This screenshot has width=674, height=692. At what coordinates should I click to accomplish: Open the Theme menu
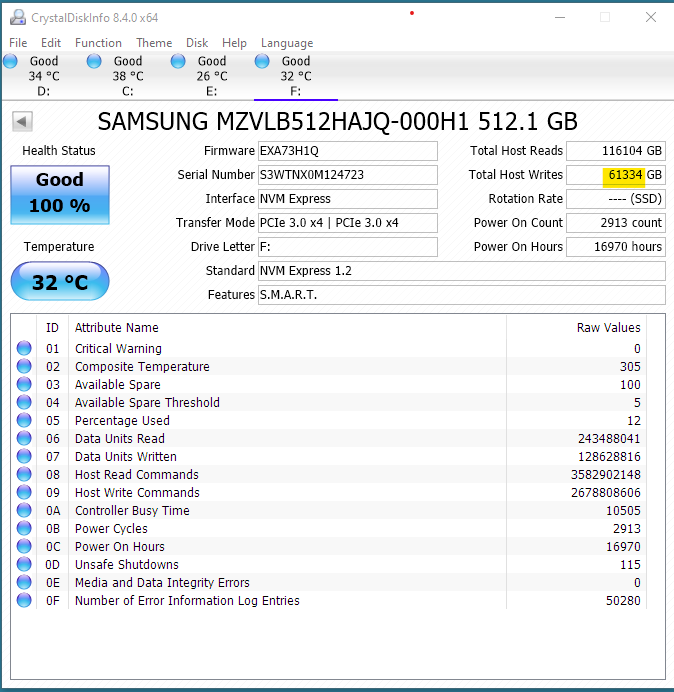pos(154,43)
